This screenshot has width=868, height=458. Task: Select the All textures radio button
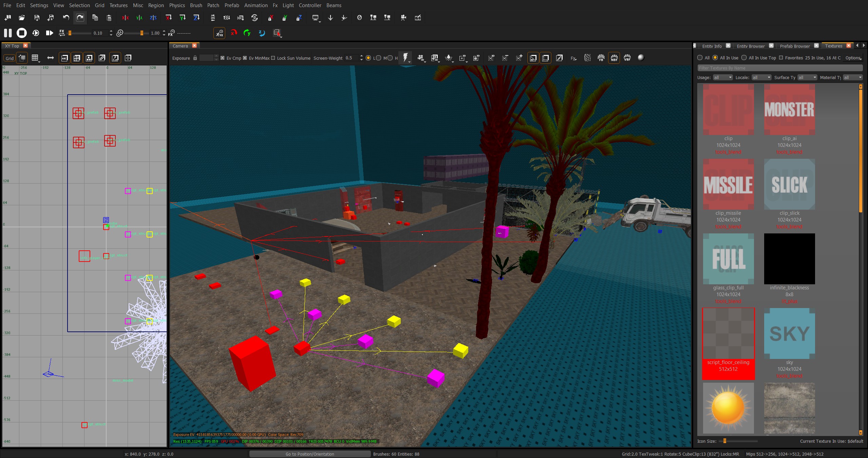[x=700, y=58]
